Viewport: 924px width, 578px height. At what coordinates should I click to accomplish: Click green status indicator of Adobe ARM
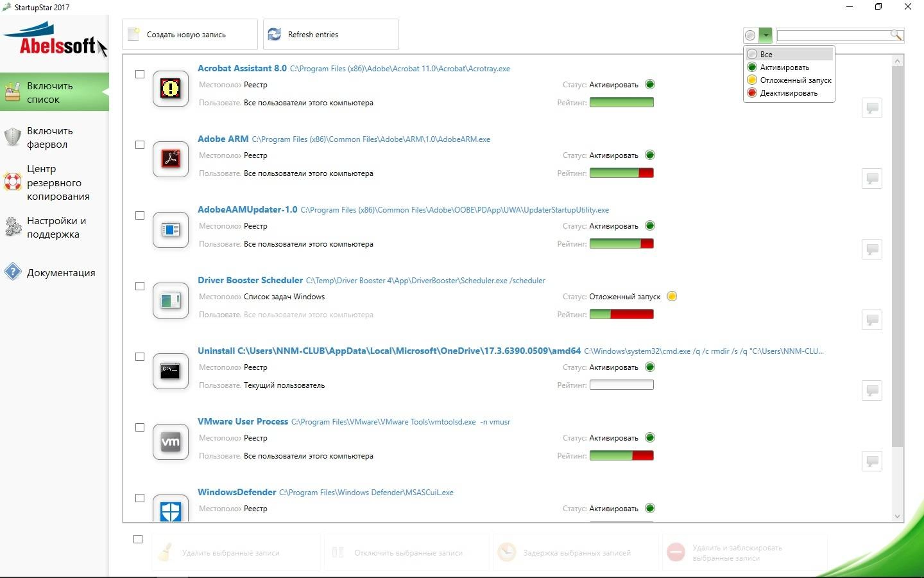(650, 155)
